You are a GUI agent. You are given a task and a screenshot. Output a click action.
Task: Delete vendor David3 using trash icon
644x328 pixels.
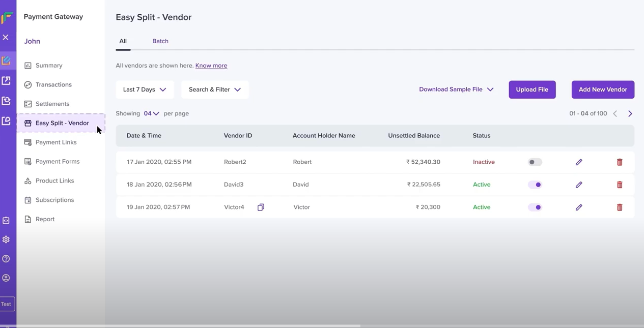click(x=620, y=185)
